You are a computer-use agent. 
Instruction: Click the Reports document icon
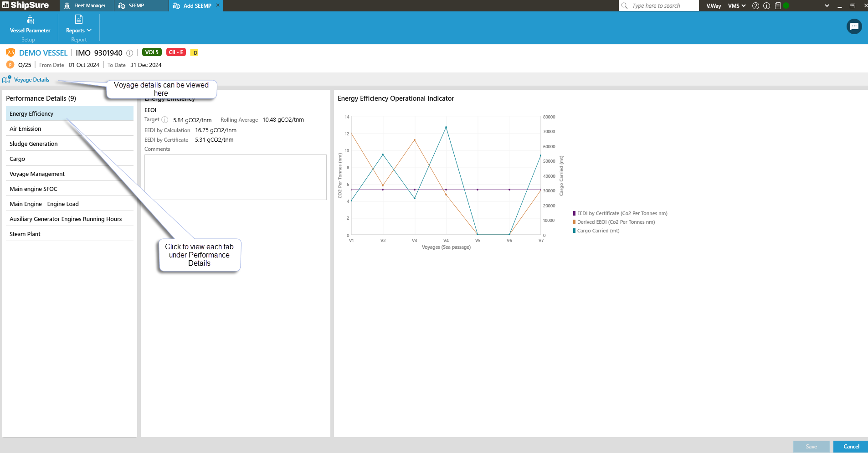[x=79, y=19]
